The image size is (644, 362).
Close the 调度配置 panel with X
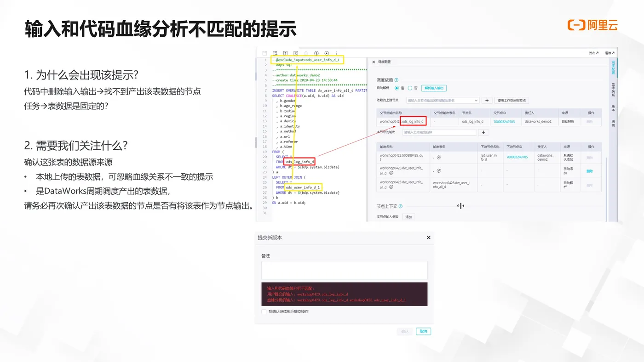(x=374, y=62)
